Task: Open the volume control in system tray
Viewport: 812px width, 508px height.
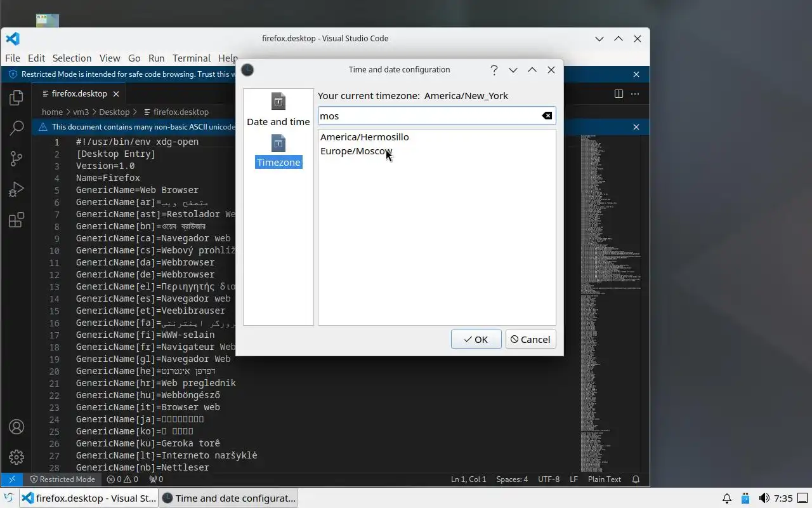Action: click(764, 498)
